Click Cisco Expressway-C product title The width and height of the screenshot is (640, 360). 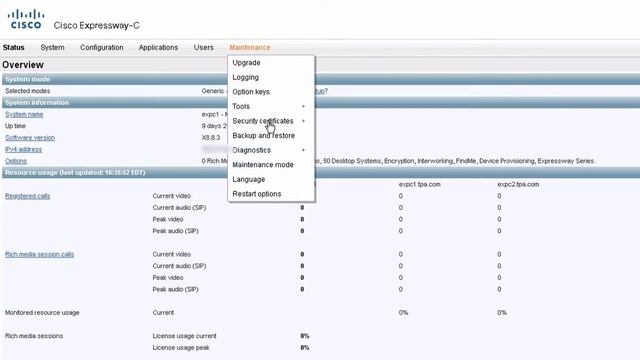97,25
